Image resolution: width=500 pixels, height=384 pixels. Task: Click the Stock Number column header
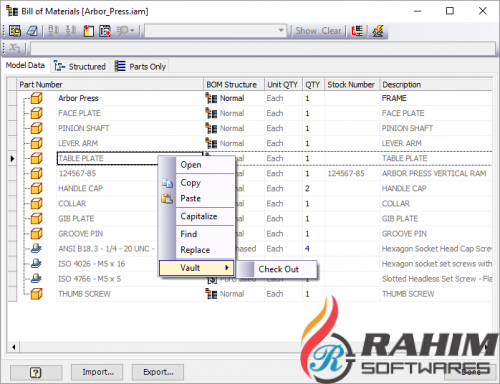pos(352,85)
